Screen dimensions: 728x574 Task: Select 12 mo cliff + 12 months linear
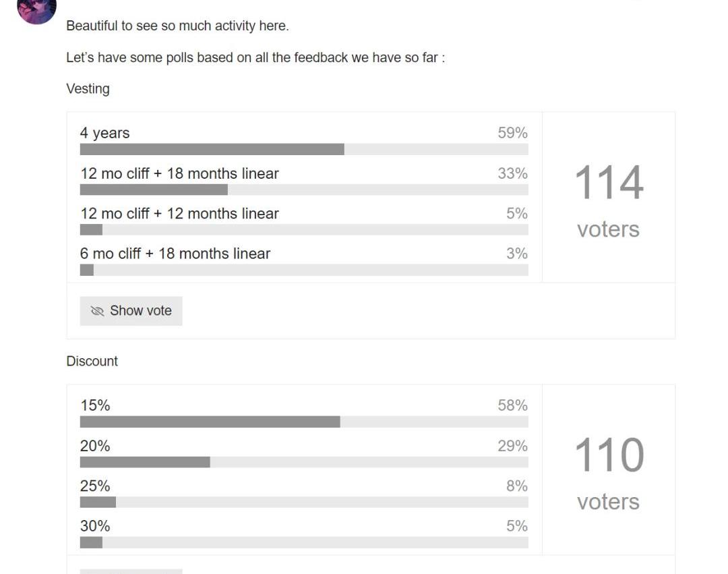click(179, 213)
